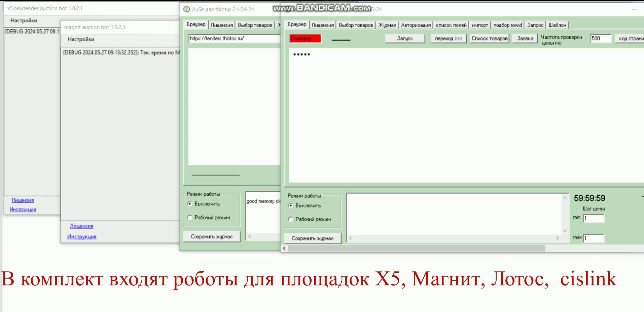Open the Шаблон tab
Viewport: 644px width, 312px height.
coord(557,25)
